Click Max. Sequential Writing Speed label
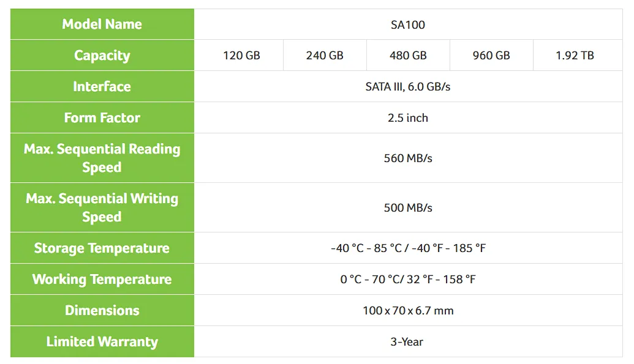634x364 pixels. [102, 207]
